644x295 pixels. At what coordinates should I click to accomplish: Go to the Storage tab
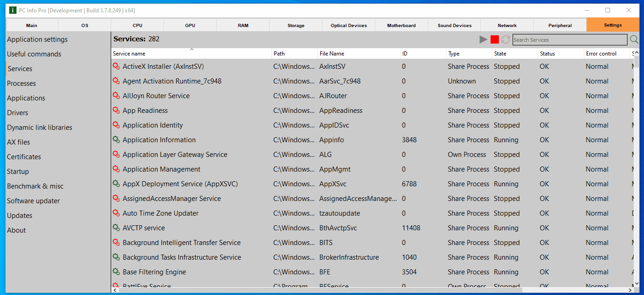296,25
